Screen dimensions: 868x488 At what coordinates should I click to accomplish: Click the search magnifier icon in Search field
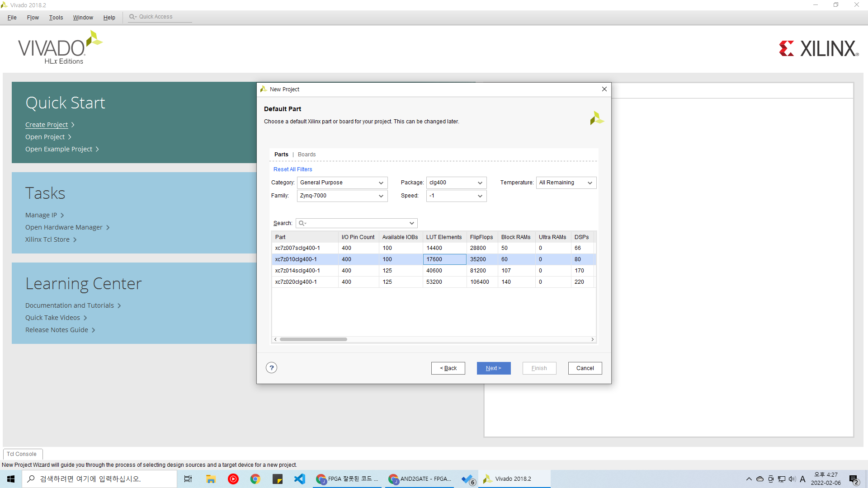point(302,223)
